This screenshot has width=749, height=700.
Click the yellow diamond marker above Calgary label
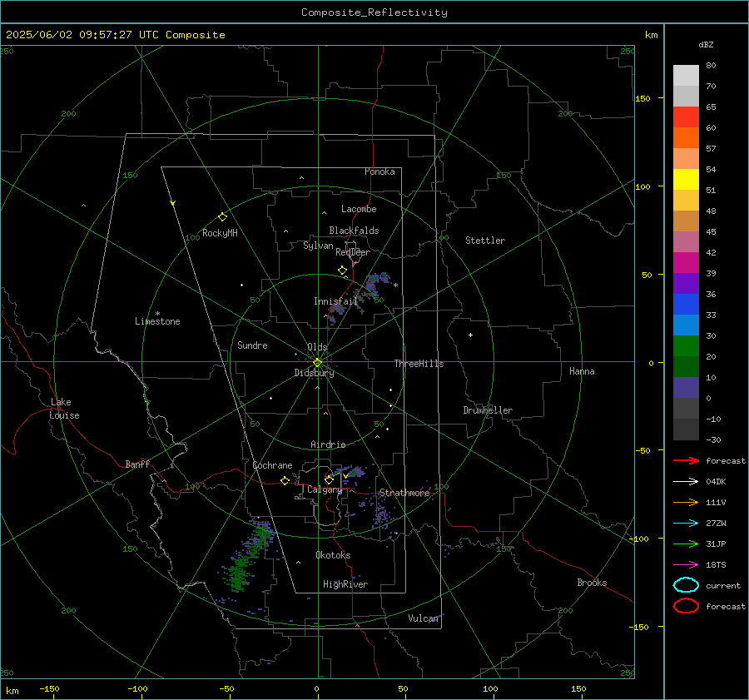coord(329,479)
